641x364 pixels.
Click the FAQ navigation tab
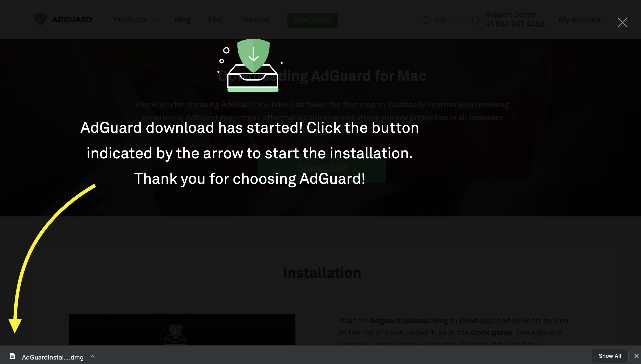coord(216,19)
